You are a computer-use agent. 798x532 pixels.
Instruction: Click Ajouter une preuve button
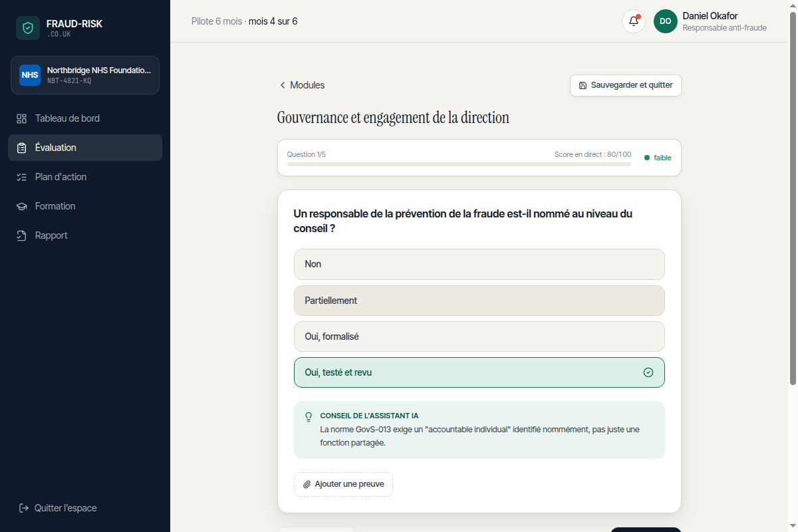343,484
